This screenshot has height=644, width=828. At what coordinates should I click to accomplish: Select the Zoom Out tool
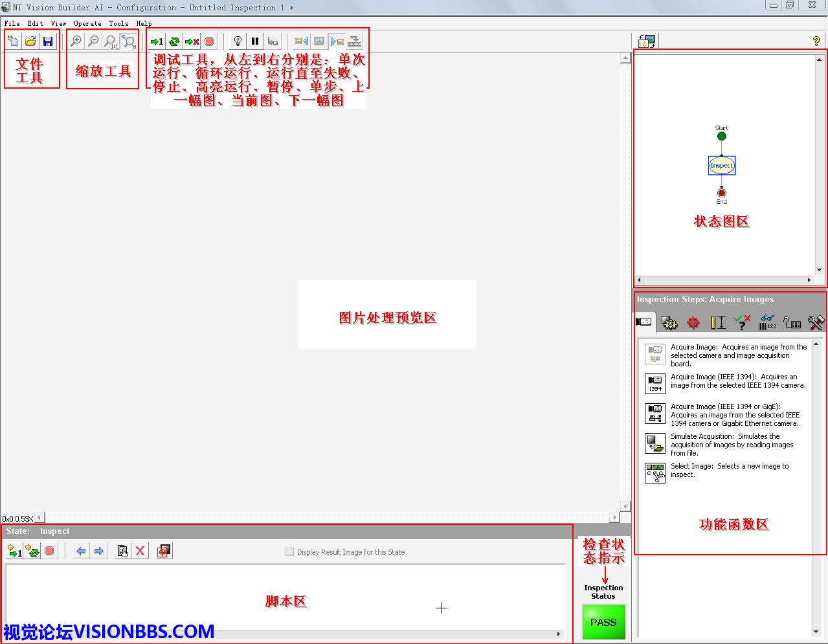click(94, 41)
